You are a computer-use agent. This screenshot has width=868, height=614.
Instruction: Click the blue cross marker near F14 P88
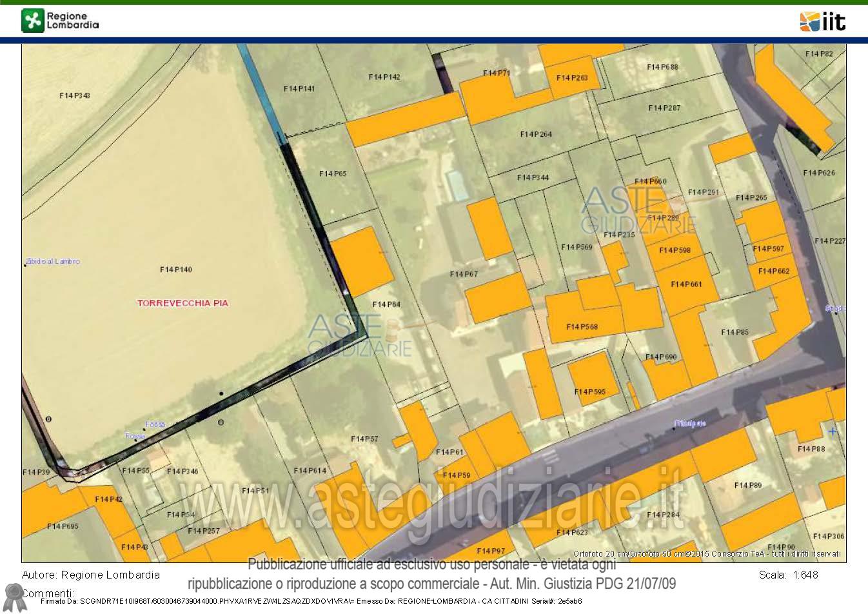pos(833,431)
